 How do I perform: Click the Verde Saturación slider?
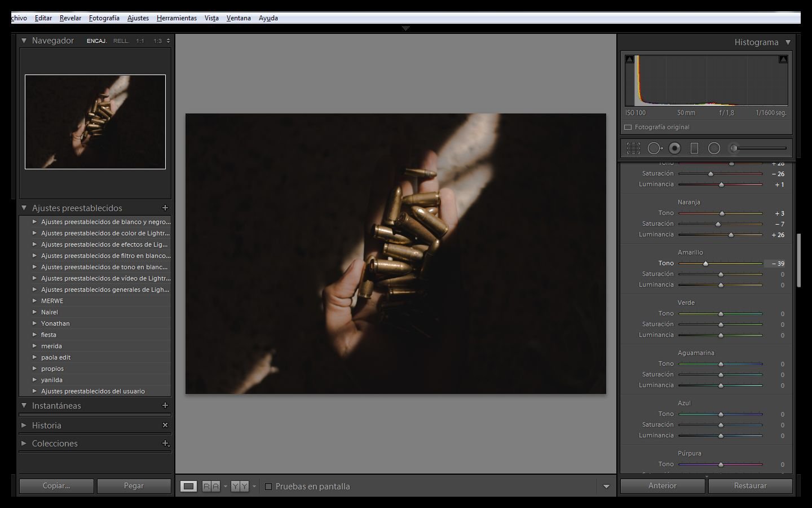721,325
